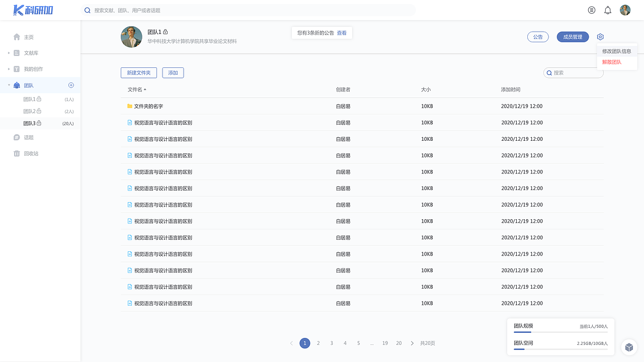
Task: Click the team settings gear icon
Action: pos(600,37)
